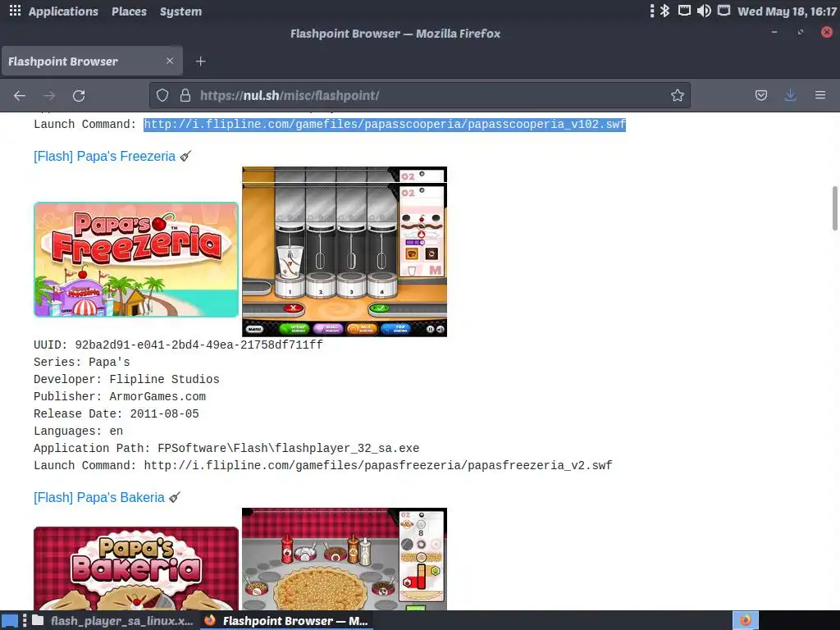Click the launch icon beside Papa's Bakeria
Image resolution: width=840 pixels, height=630 pixels.
(x=175, y=497)
